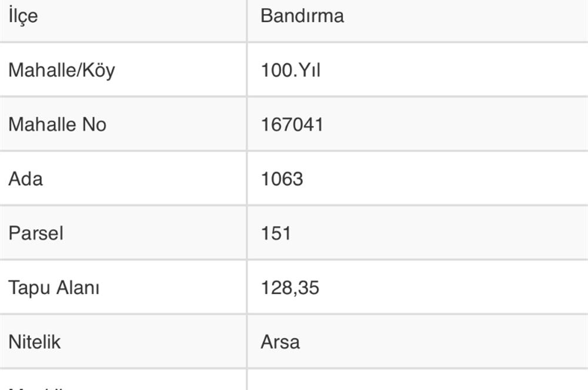Select the İlçe label cell

[x=123, y=21]
